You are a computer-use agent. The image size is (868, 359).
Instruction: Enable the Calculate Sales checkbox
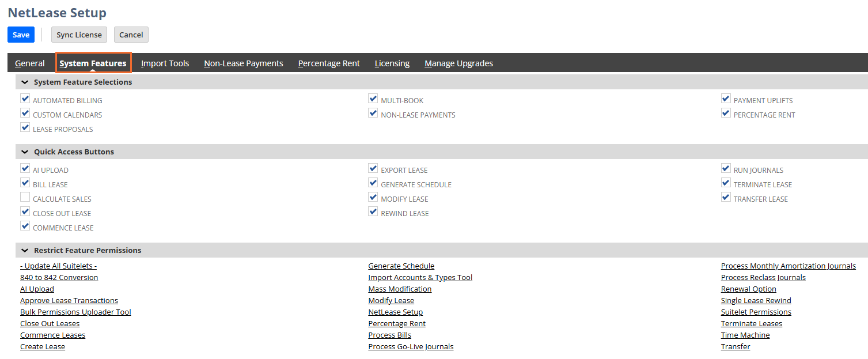coord(25,198)
